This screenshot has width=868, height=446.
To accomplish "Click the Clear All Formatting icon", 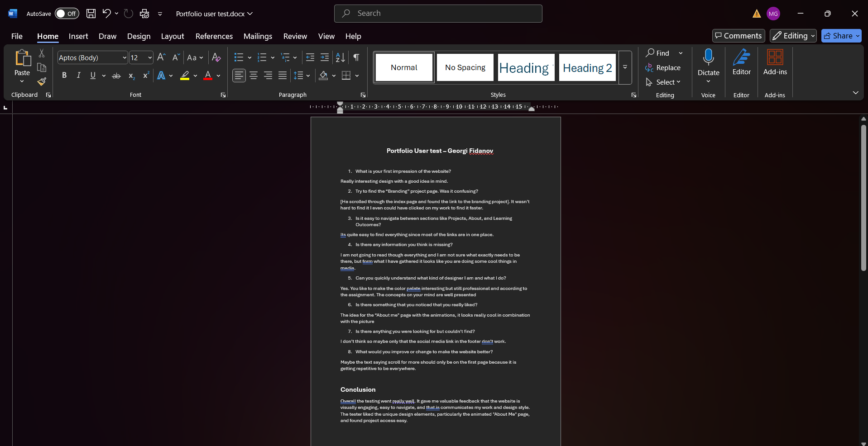I will click(216, 57).
